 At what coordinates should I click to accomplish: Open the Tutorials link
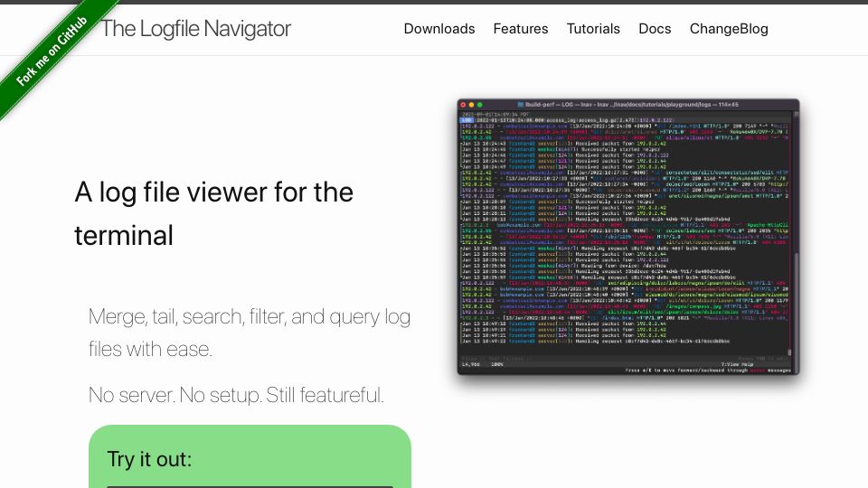[x=593, y=29]
